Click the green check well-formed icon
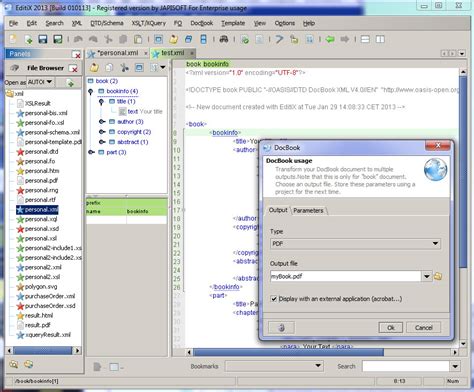Viewport: 474px width, 392px height. [x=245, y=40]
